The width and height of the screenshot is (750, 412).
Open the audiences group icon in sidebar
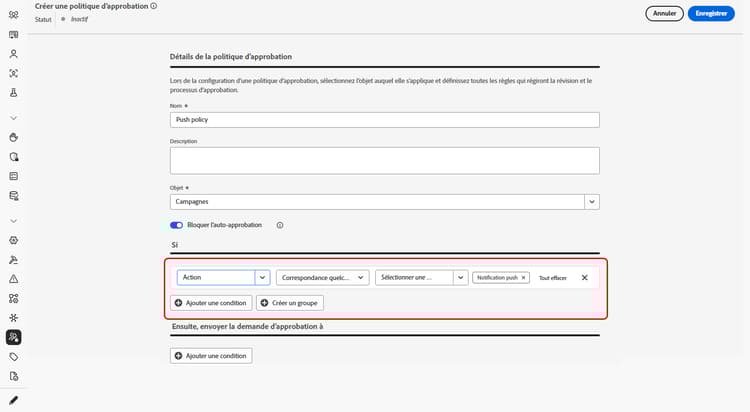pyautogui.click(x=13, y=15)
